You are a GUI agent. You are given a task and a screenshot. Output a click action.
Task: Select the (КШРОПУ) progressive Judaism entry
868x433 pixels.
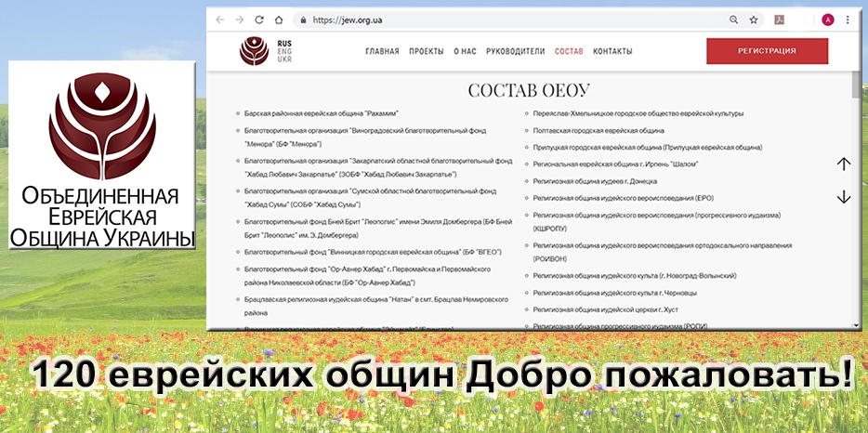click(657, 221)
